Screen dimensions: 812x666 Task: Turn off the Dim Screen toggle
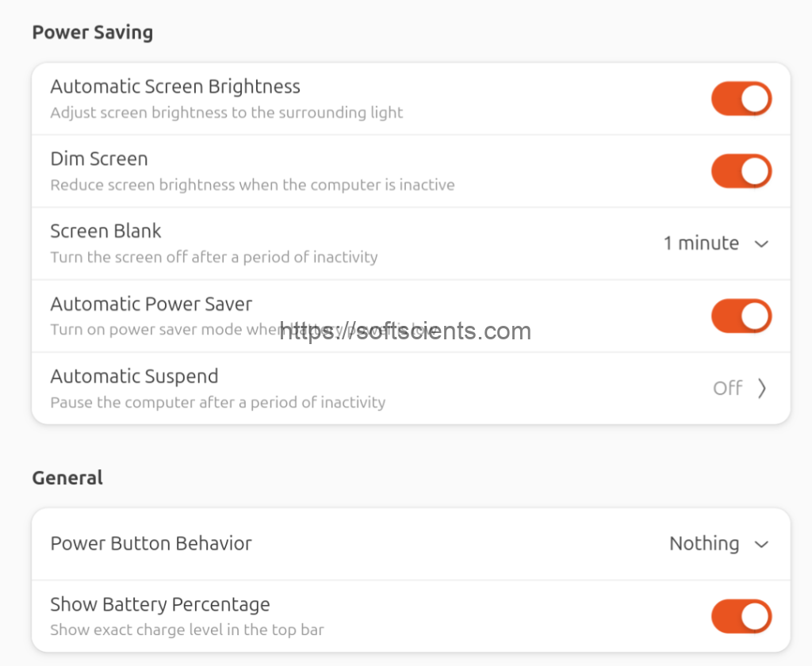[x=741, y=171]
